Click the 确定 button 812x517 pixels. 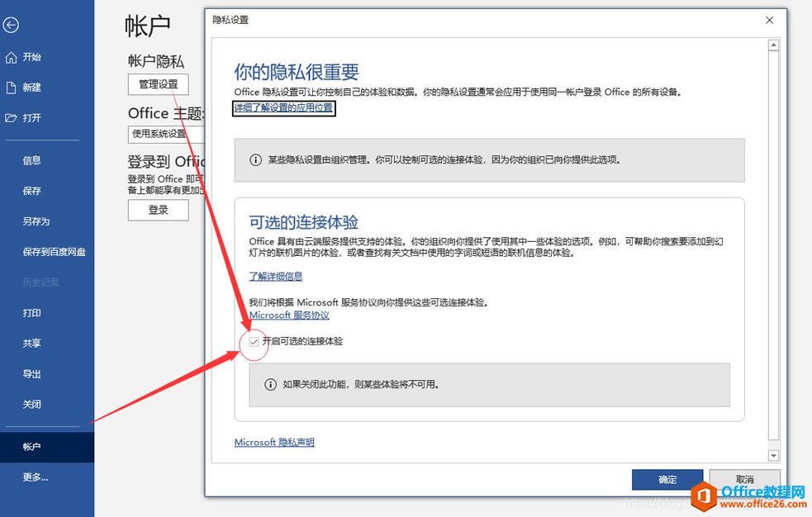click(667, 479)
